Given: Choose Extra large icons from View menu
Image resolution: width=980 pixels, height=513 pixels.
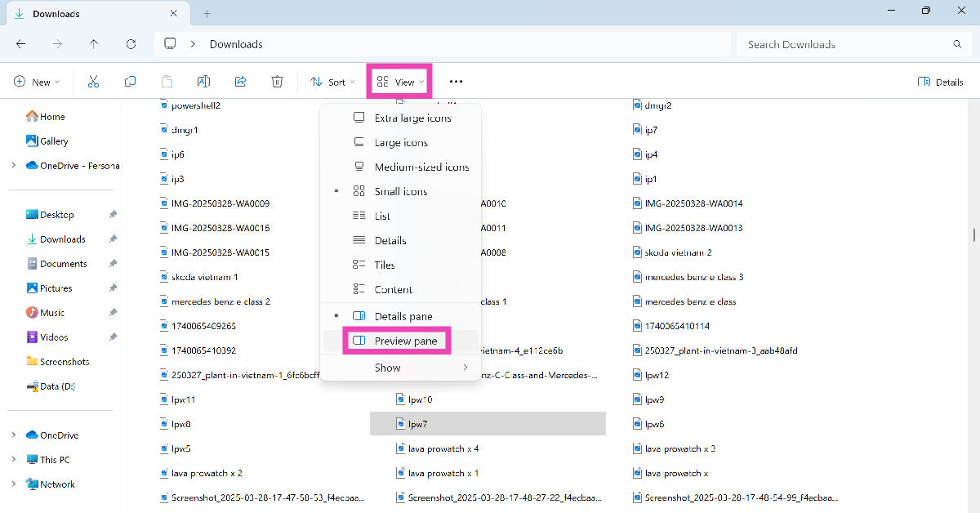Looking at the screenshot, I should pos(412,118).
